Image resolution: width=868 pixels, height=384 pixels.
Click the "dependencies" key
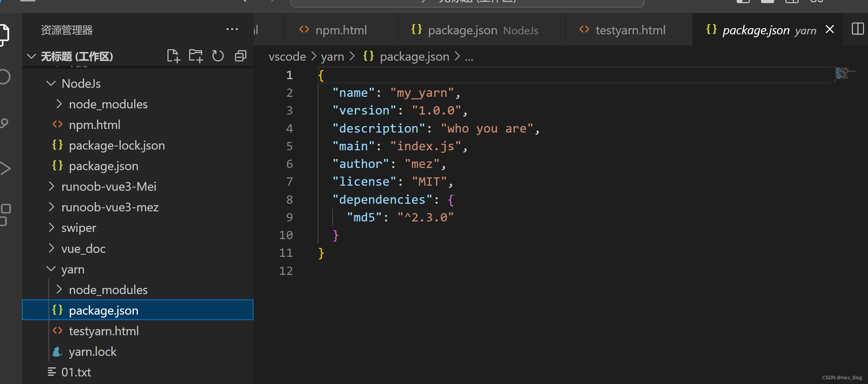382,199
